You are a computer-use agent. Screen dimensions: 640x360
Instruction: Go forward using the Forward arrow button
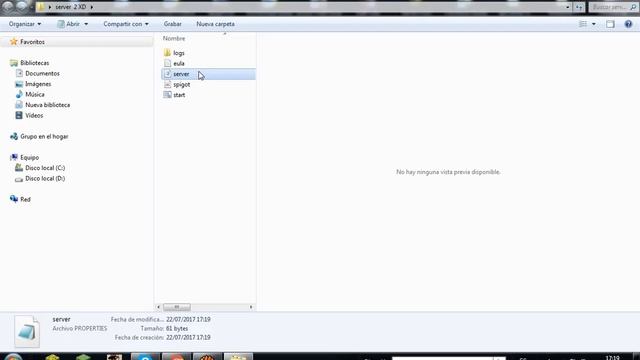click(22, 6)
